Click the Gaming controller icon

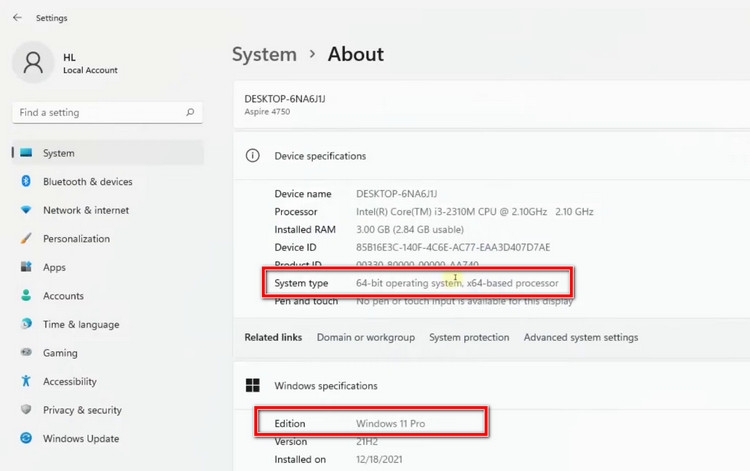[x=26, y=352]
